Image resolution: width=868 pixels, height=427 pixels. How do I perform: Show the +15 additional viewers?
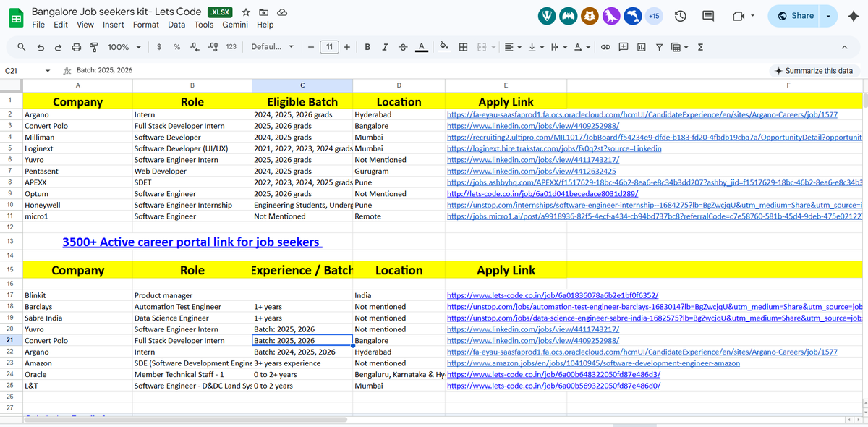coord(654,16)
